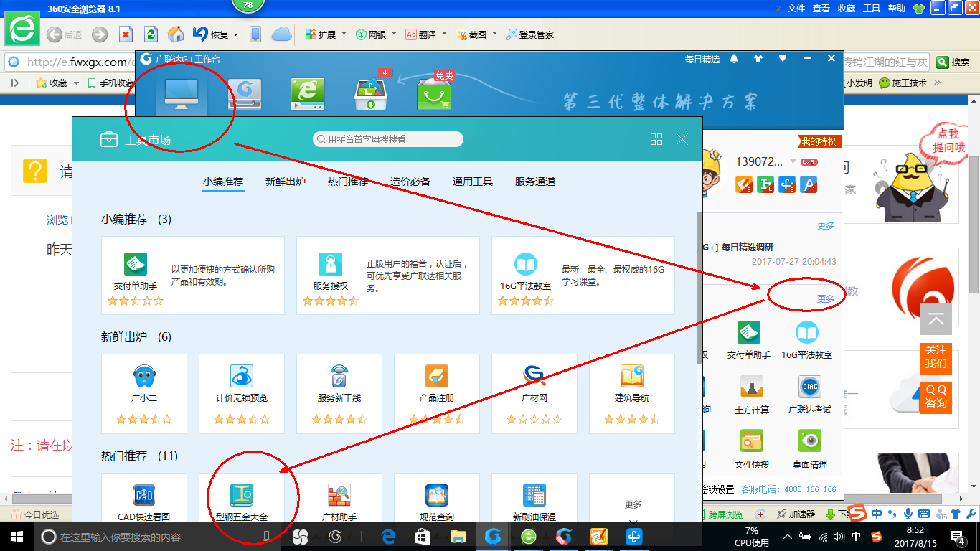Open the free shopping basket icon in G+
980x551 pixels.
[434, 93]
